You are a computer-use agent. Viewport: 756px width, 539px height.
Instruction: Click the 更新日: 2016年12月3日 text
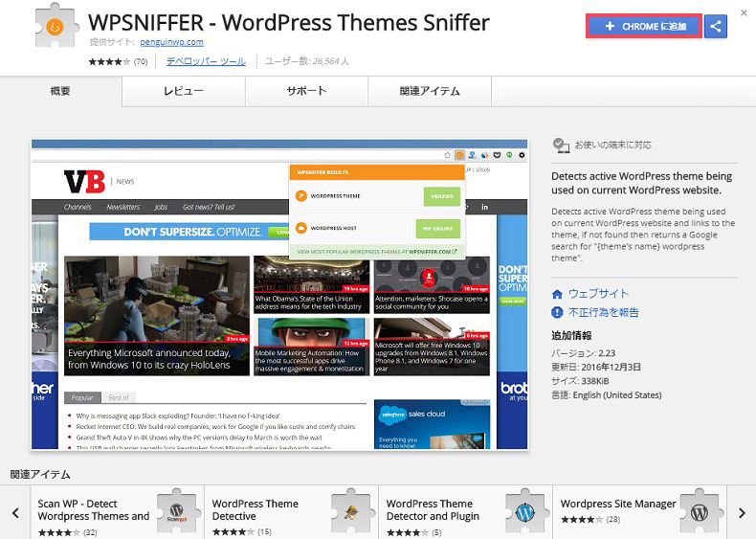(596, 368)
